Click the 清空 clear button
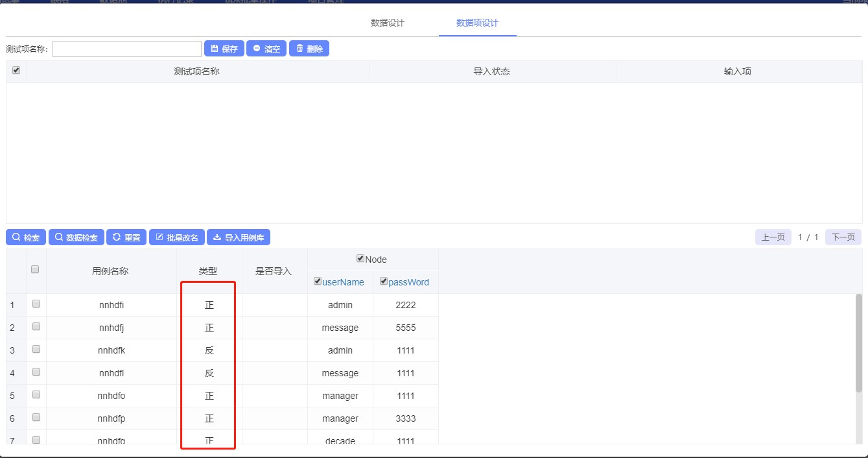The width and height of the screenshot is (868, 458). [266, 49]
